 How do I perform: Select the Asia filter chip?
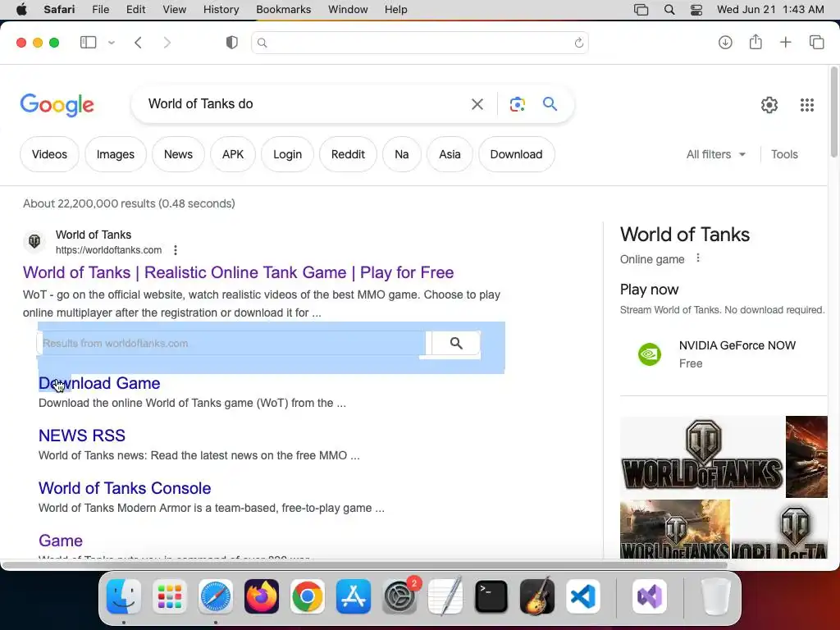450,154
